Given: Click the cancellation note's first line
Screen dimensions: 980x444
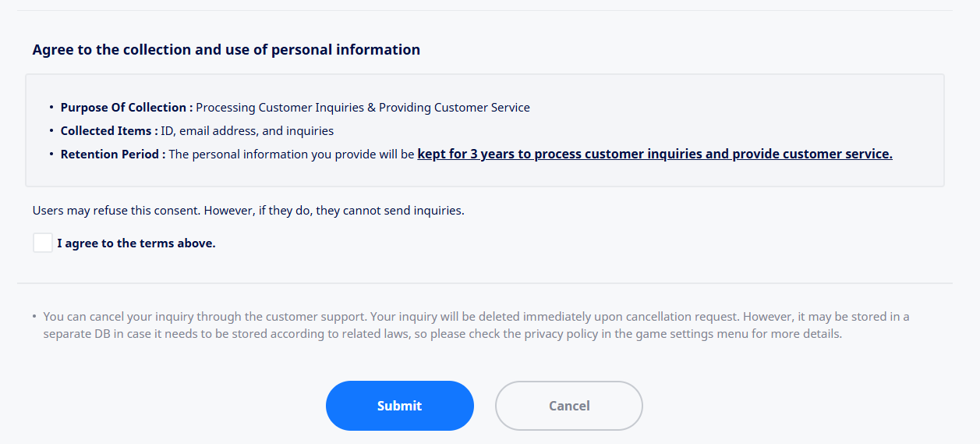Looking at the screenshot, I should click(x=476, y=317).
